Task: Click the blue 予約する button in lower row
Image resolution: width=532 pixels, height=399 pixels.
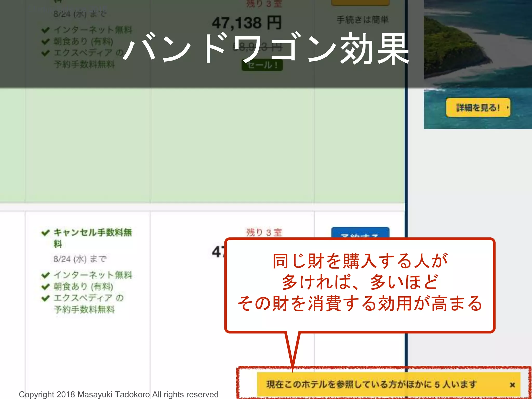Action: coord(360,232)
